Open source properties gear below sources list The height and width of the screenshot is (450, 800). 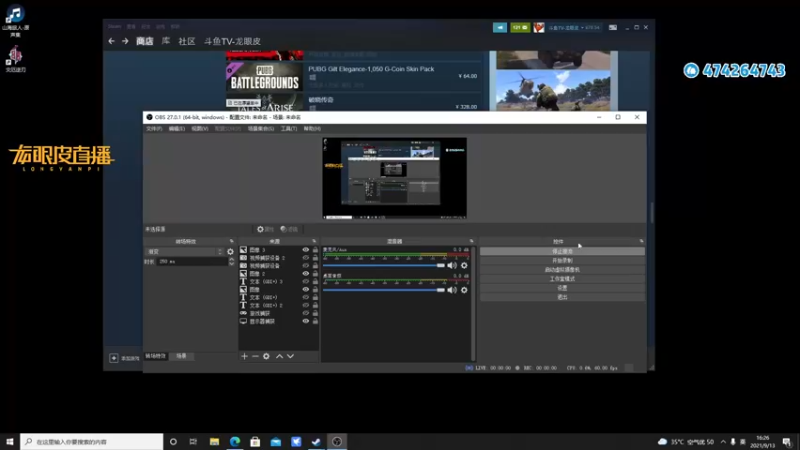point(266,356)
